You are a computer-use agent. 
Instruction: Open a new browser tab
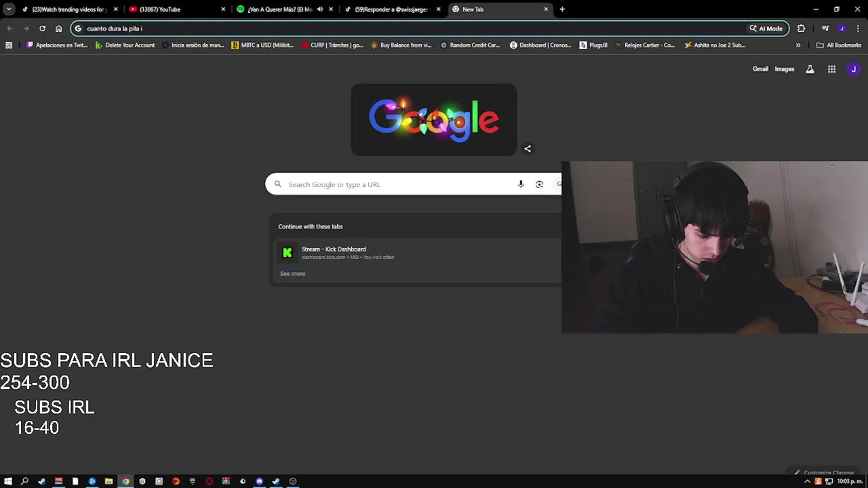coord(562,9)
